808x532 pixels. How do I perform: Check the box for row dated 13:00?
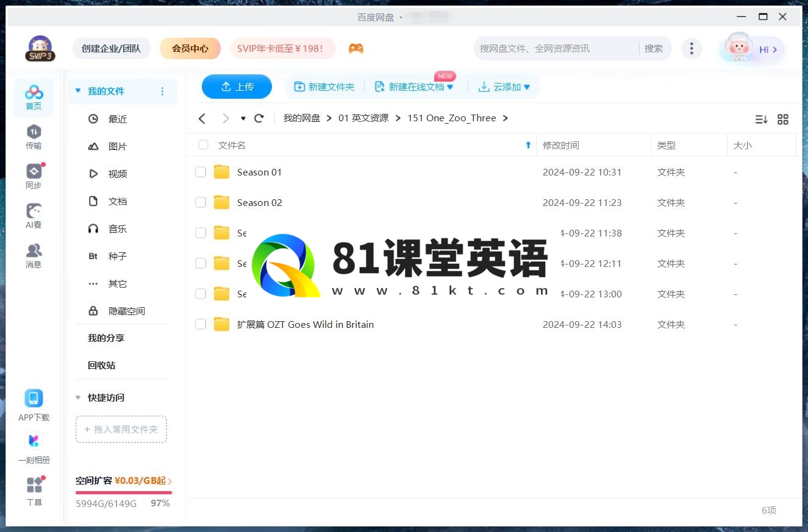click(201, 294)
